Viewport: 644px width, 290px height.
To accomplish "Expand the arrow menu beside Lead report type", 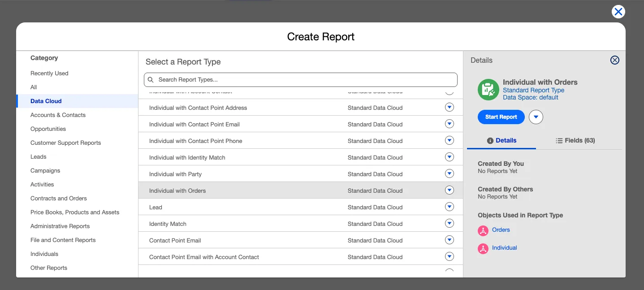I will click(449, 207).
